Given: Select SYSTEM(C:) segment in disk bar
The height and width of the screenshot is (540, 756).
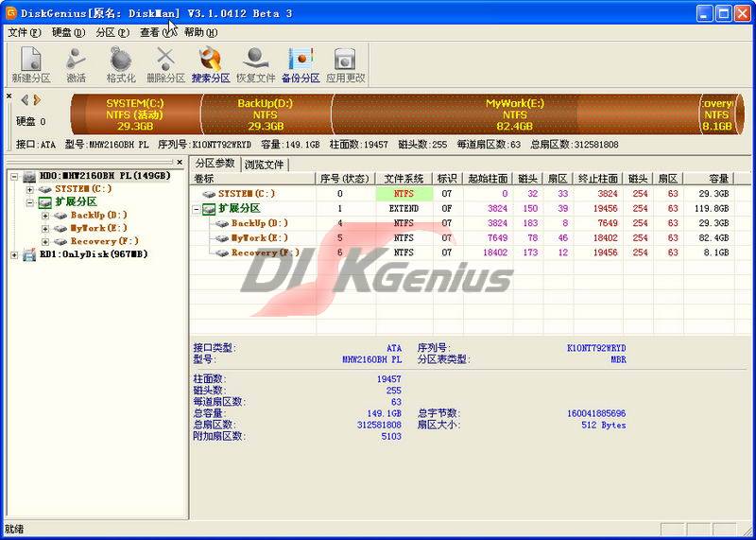Looking at the screenshot, I should click(135, 114).
